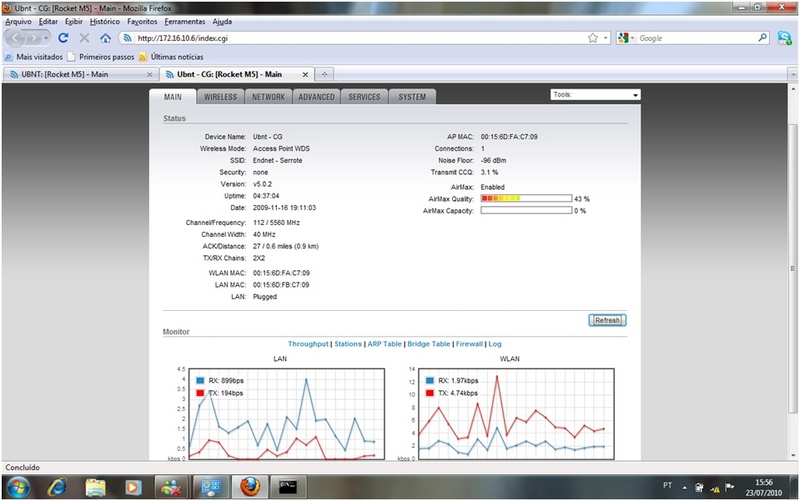The image size is (800, 501).
Task: Expand the URL bar history dropdown arrow
Action: [x=606, y=38]
